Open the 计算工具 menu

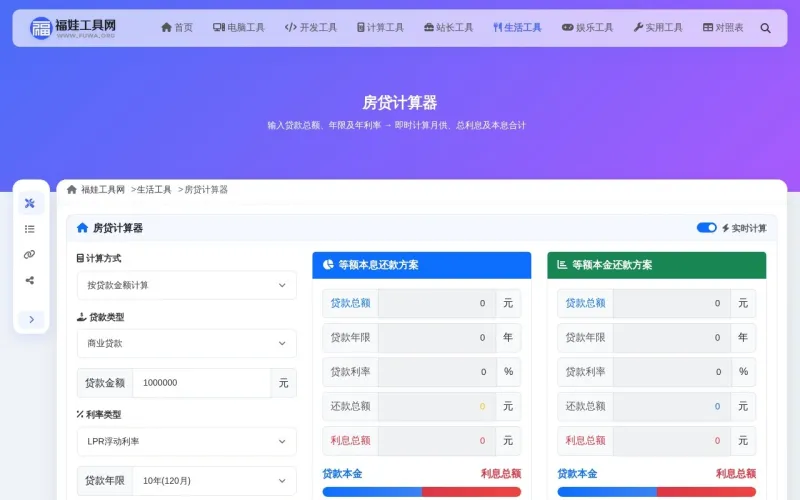click(x=380, y=28)
